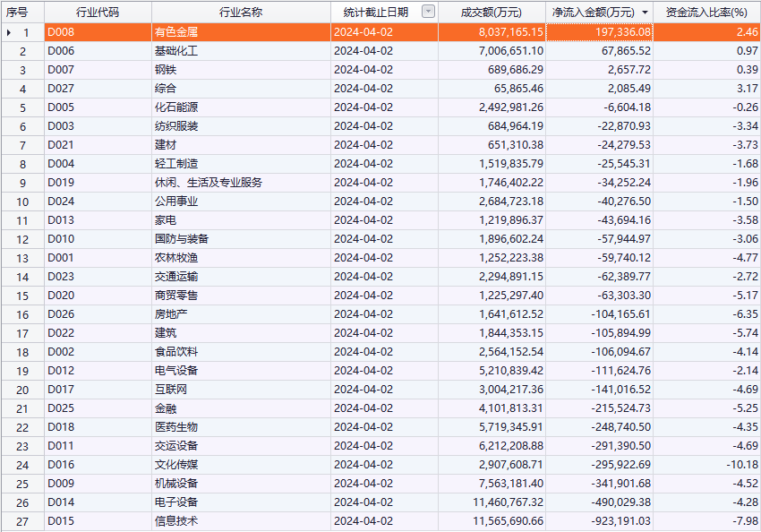The height and width of the screenshot is (532, 761).
Task: Click the row indicator arrow on row 1
Action: (x=9, y=32)
